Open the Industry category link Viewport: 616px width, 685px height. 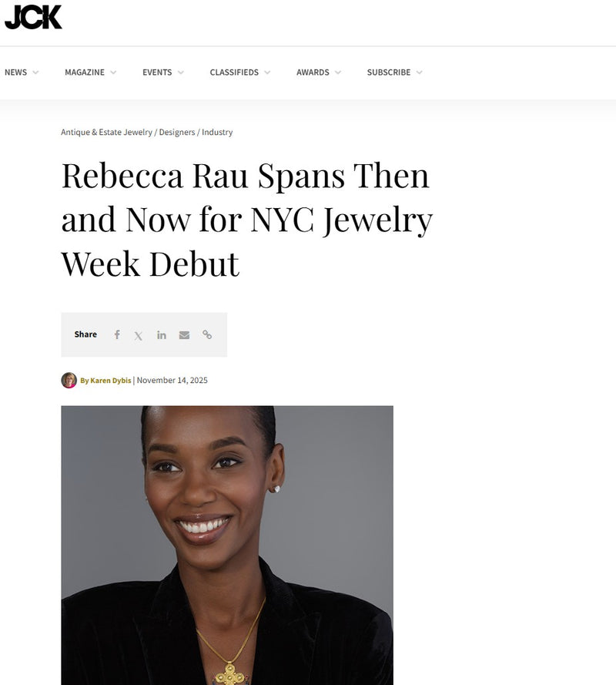(x=217, y=133)
